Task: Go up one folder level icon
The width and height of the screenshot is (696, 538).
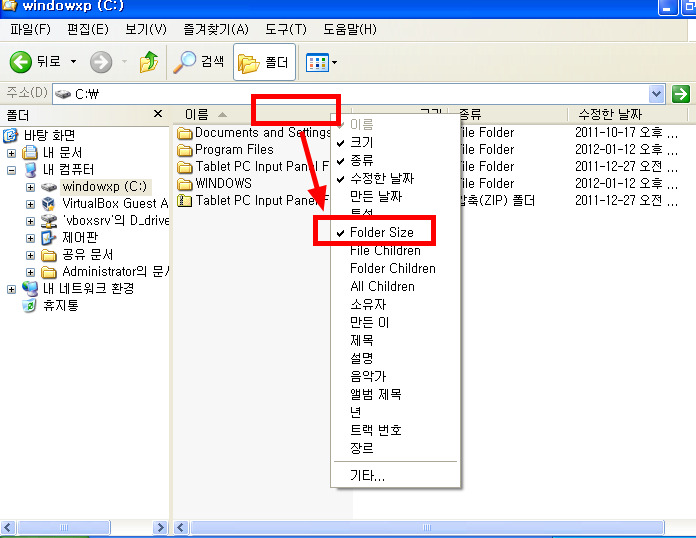Action: click(x=149, y=62)
